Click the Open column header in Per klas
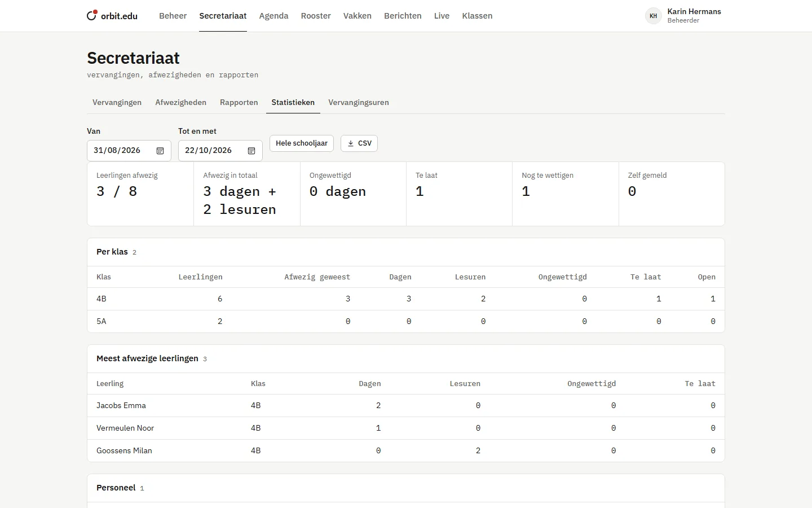 (x=707, y=277)
